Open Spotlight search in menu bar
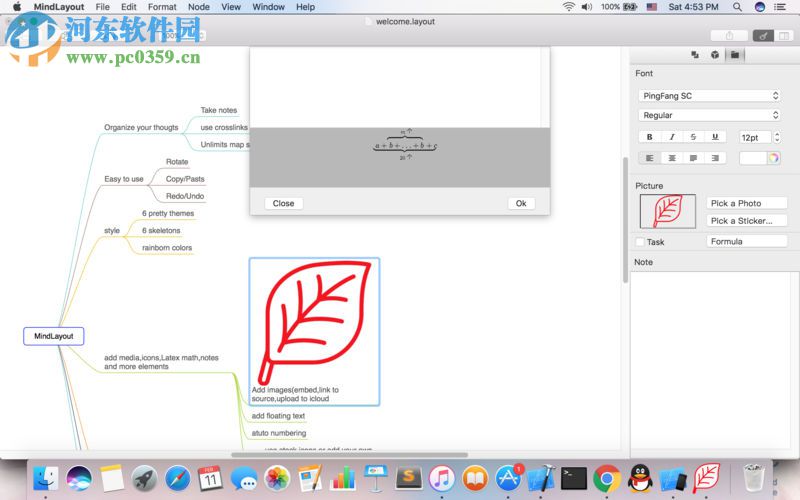Screen dimensions: 800x500 coord(737,7)
